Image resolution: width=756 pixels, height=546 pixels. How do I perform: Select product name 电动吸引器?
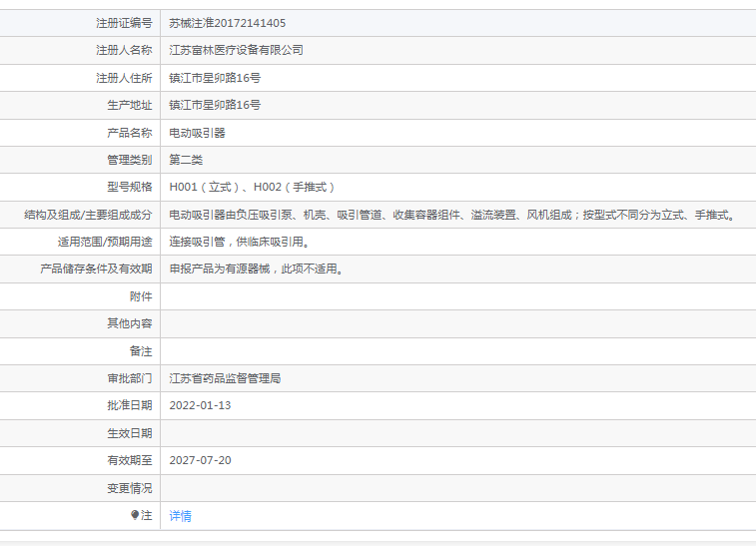pyautogui.click(x=197, y=133)
